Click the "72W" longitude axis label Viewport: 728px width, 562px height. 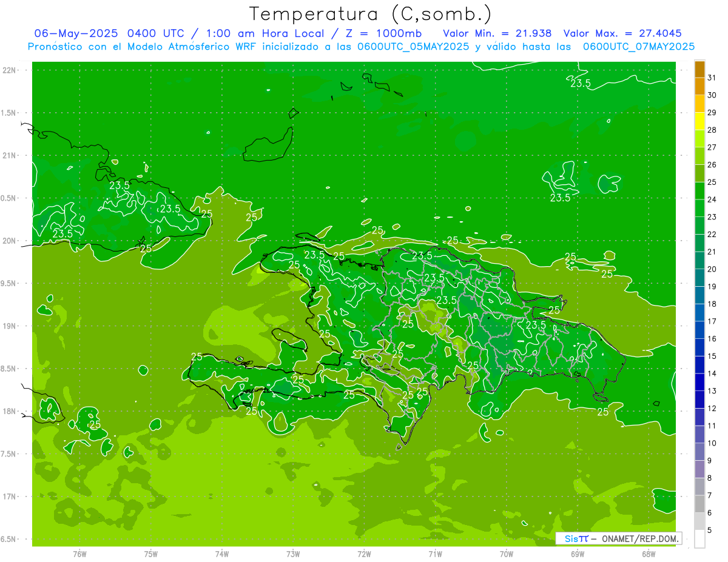coord(364,554)
